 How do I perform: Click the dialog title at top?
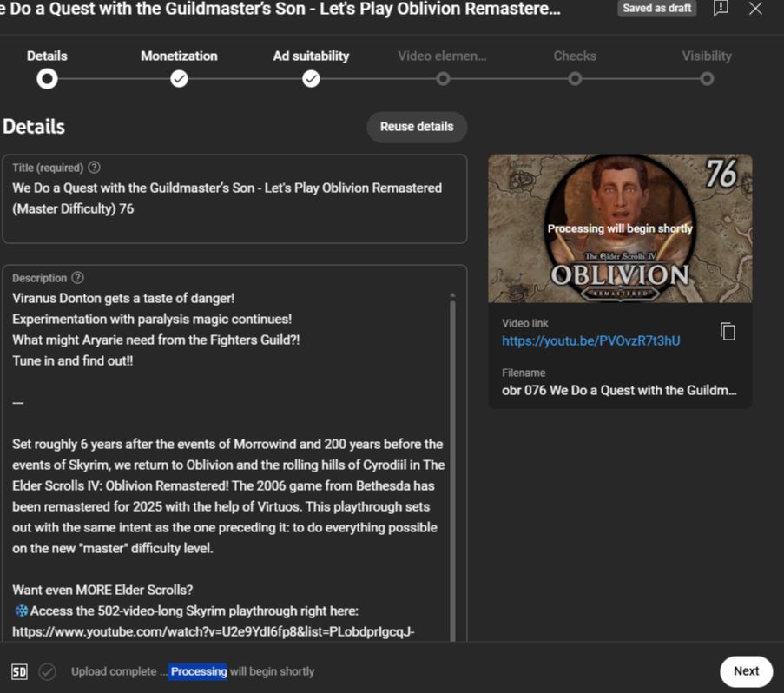[x=280, y=9]
